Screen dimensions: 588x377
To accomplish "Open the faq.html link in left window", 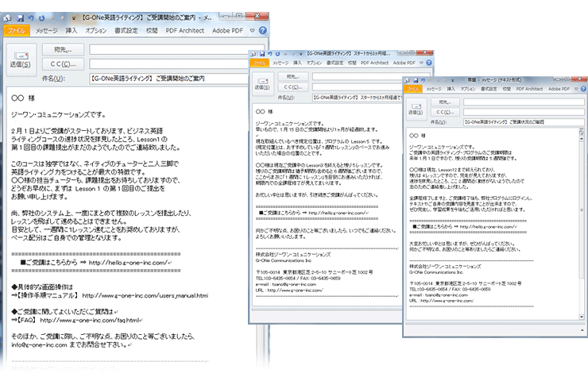I will click(x=90, y=321).
